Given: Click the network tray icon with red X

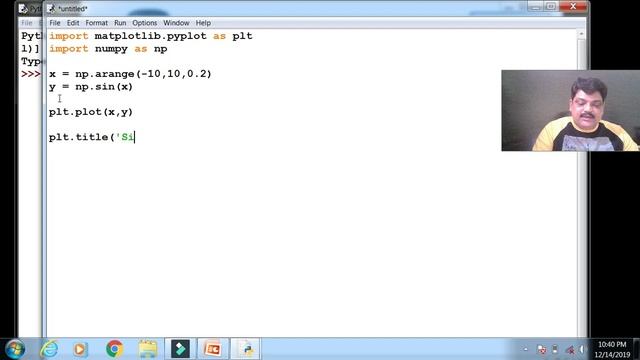Looking at the screenshot, I should click(x=570, y=350).
